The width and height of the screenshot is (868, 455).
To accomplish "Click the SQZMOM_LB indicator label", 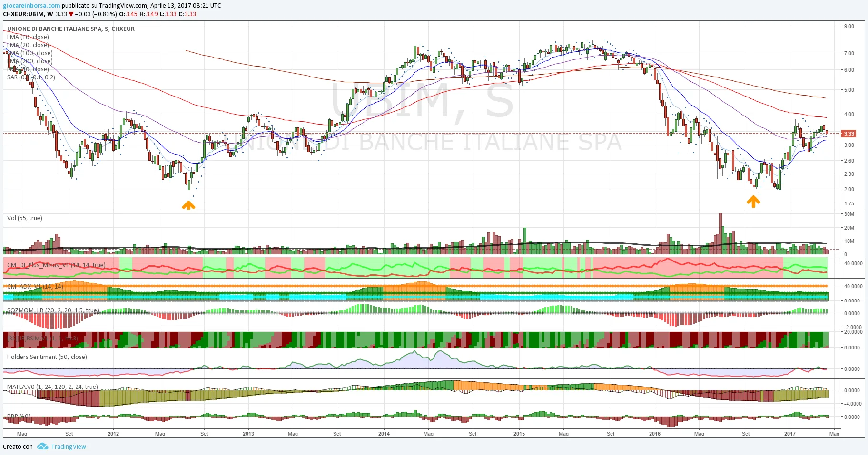I will (x=53, y=310).
